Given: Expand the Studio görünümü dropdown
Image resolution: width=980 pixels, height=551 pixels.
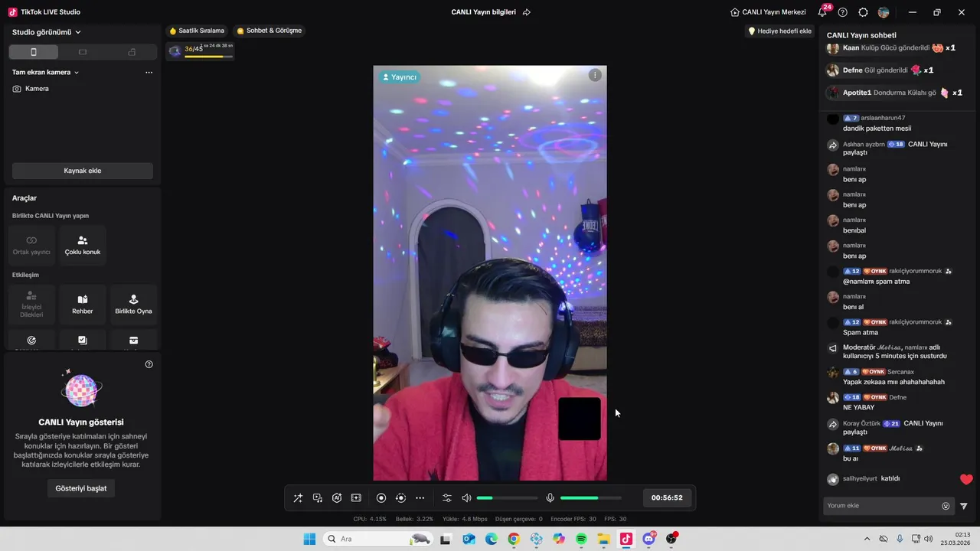Looking at the screenshot, I should 47,32.
